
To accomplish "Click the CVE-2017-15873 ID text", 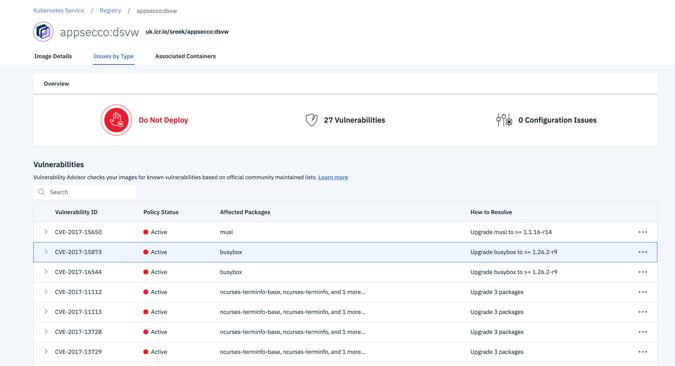I will point(78,252).
